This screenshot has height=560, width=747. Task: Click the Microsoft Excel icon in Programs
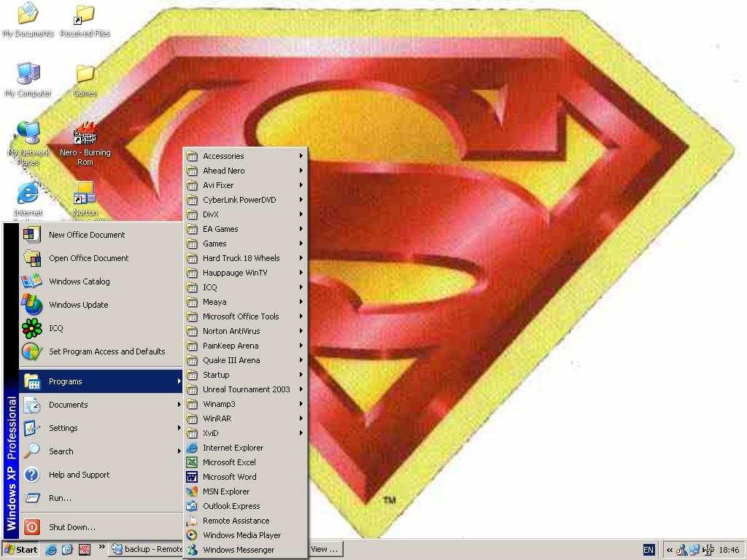pyautogui.click(x=192, y=462)
